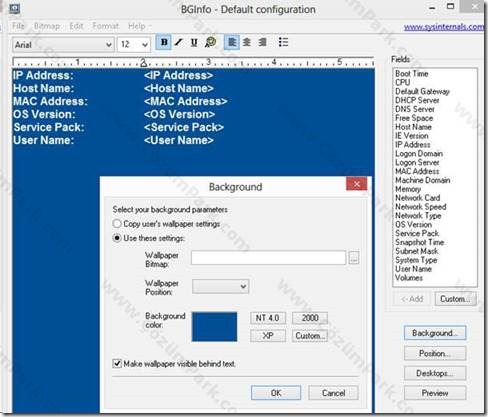
Task: Open the Edit menu
Action: pyautogui.click(x=76, y=26)
